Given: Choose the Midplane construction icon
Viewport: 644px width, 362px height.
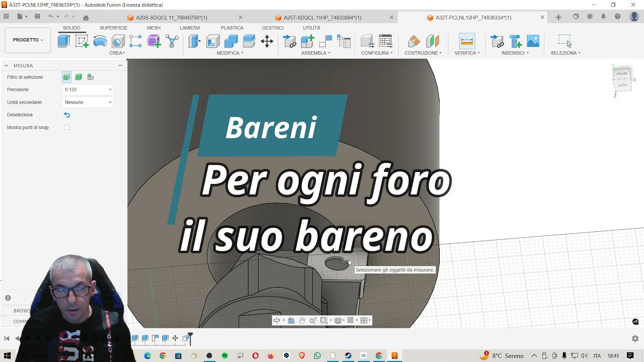Looking at the screenshot, I should point(433,41).
